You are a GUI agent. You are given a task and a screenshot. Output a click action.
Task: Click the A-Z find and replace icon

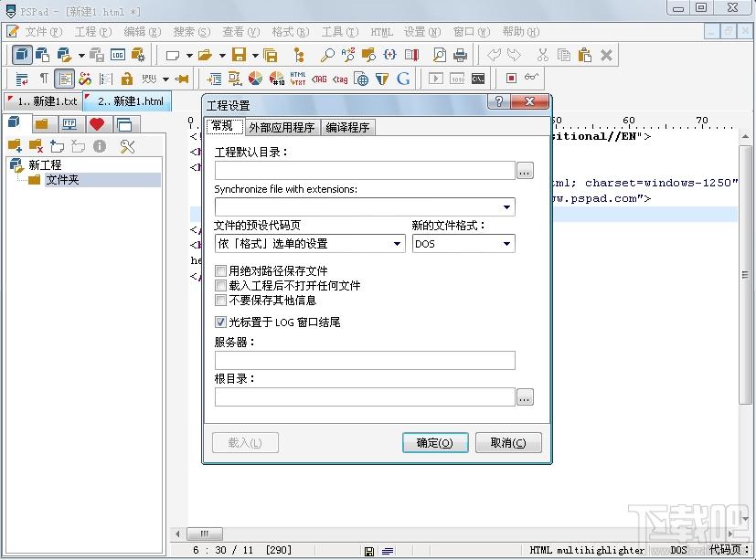[x=347, y=55]
